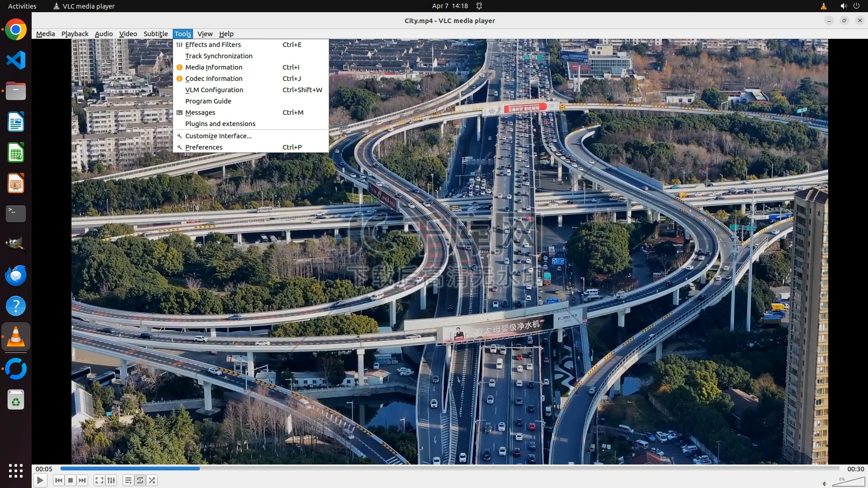The image size is (868, 488).
Task: Open Effects and Filters
Action: 213,45
